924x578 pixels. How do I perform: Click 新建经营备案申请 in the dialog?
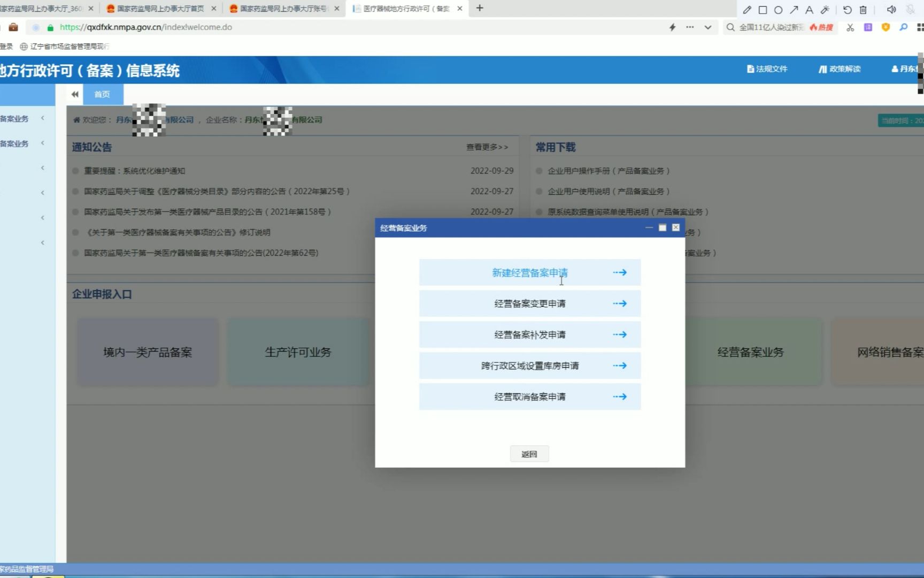[x=529, y=272]
